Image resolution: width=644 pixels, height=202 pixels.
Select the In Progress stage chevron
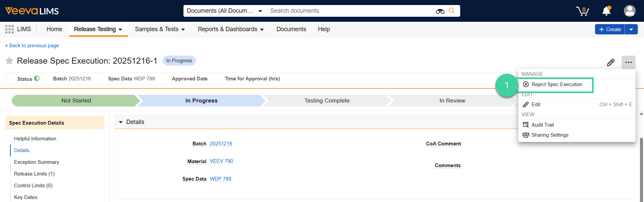pos(201,100)
